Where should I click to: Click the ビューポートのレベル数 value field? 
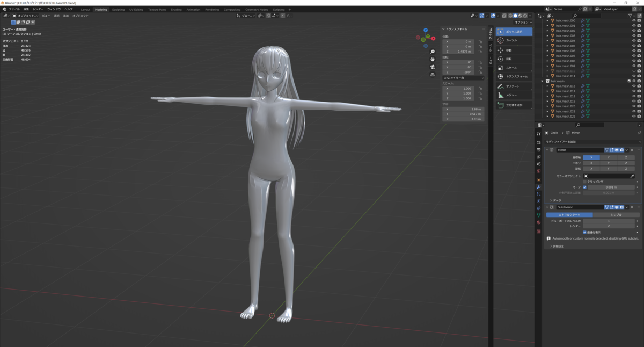(609, 221)
